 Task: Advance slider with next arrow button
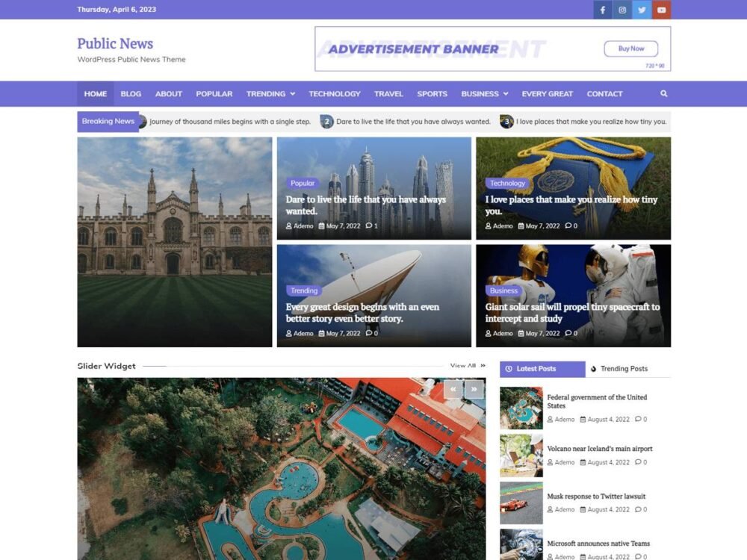pos(474,389)
